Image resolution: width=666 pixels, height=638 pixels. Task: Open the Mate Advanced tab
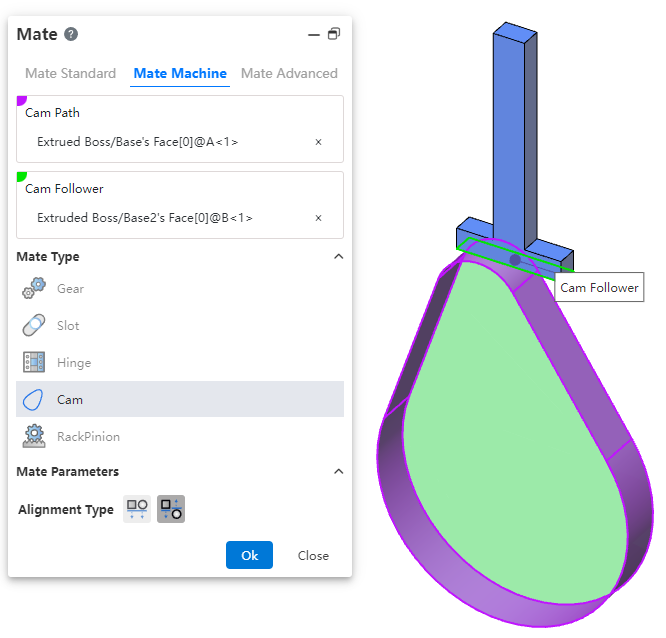[289, 73]
